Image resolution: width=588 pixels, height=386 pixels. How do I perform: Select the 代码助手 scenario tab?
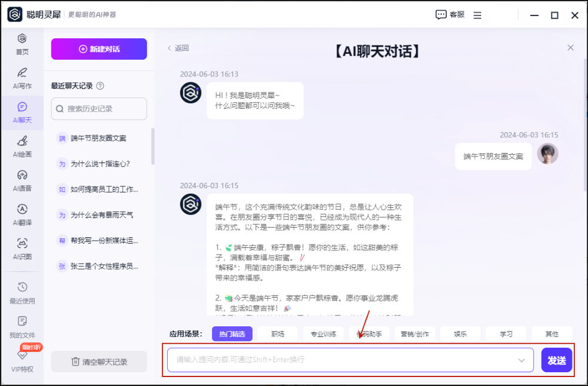(x=370, y=334)
